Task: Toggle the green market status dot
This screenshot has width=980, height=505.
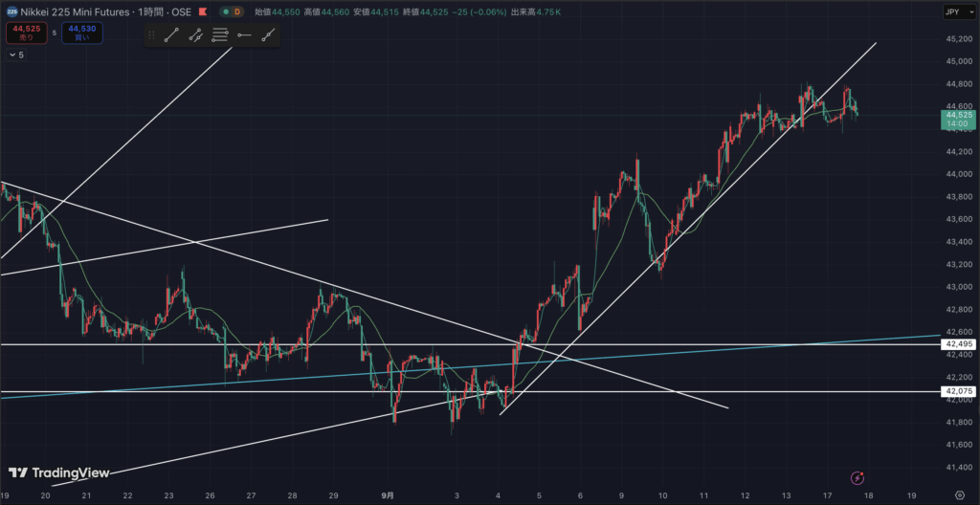Action: point(224,11)
